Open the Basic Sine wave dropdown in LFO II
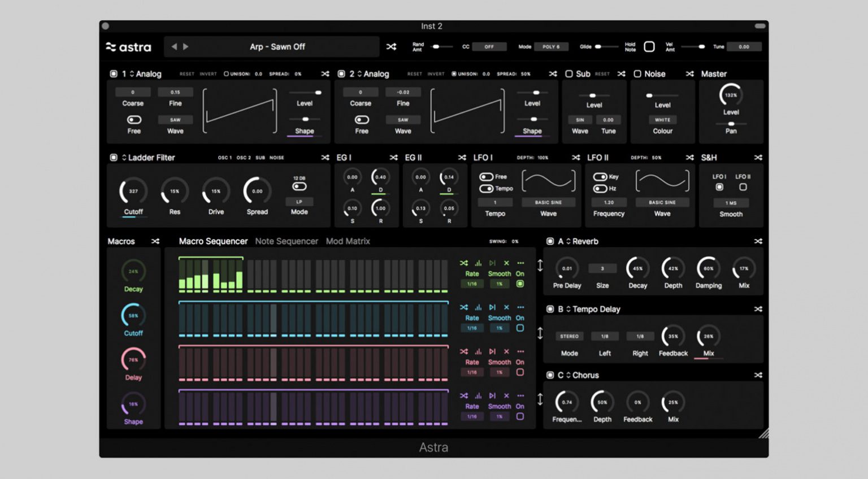The image size is (868, 479). click(662, 202)
